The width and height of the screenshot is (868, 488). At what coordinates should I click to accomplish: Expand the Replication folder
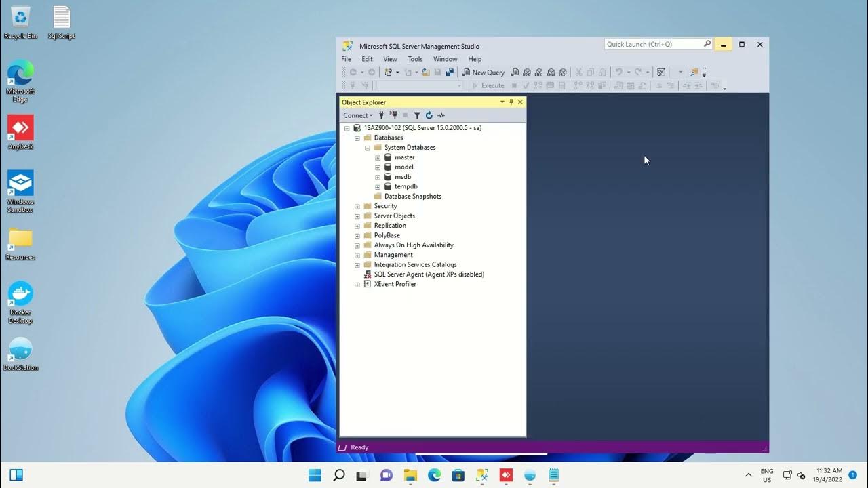tap(357, 226)
